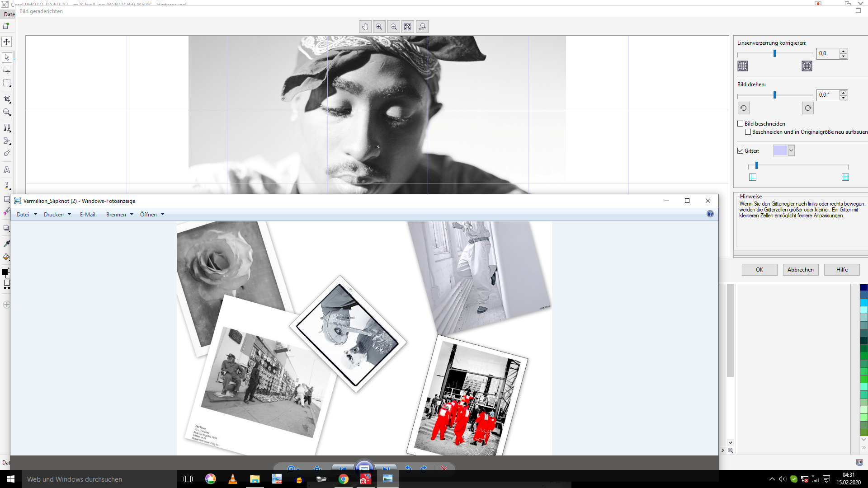Open the Gitter color dropdown
Screen dimensions: 868x488
[x=791, y=150]
